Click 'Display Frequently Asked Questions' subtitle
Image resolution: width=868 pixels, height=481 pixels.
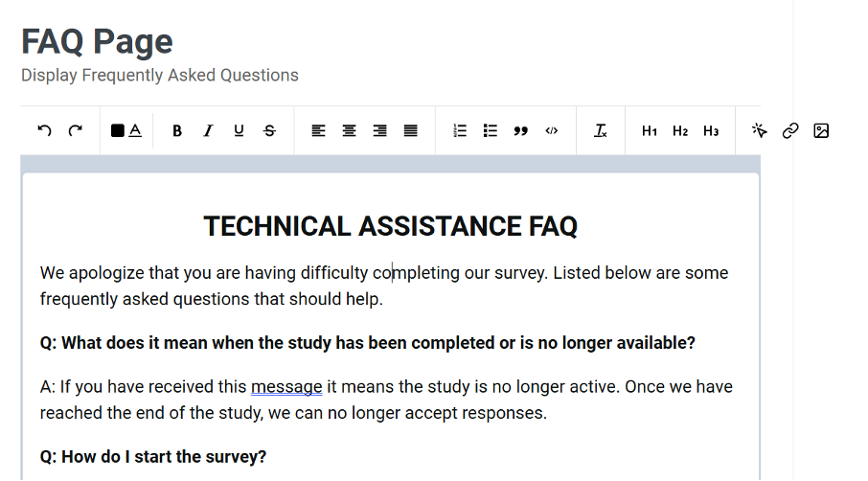tap(160, 76)
